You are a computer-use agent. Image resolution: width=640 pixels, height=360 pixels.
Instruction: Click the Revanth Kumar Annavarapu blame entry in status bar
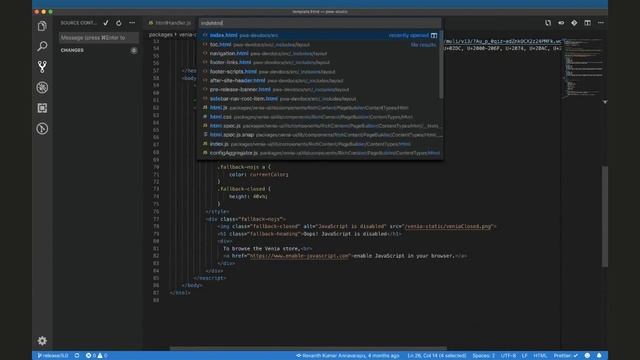click(347, 356)
